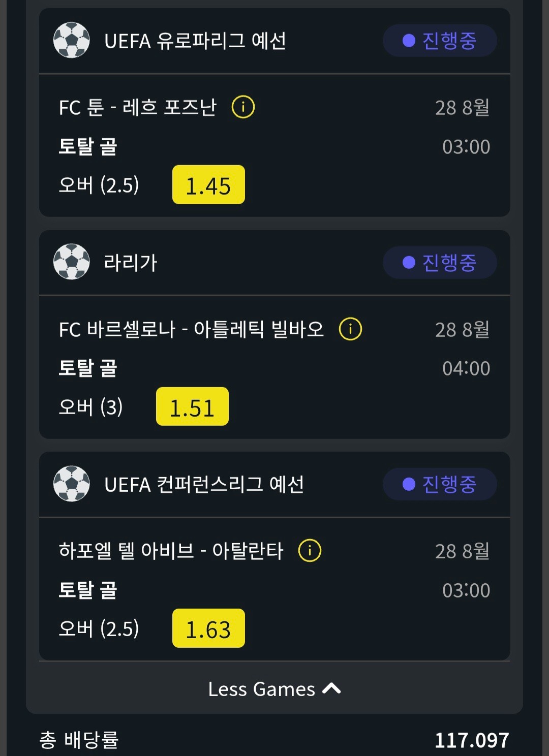Click soccer ball icon next to 라리가

click(72, 262)
